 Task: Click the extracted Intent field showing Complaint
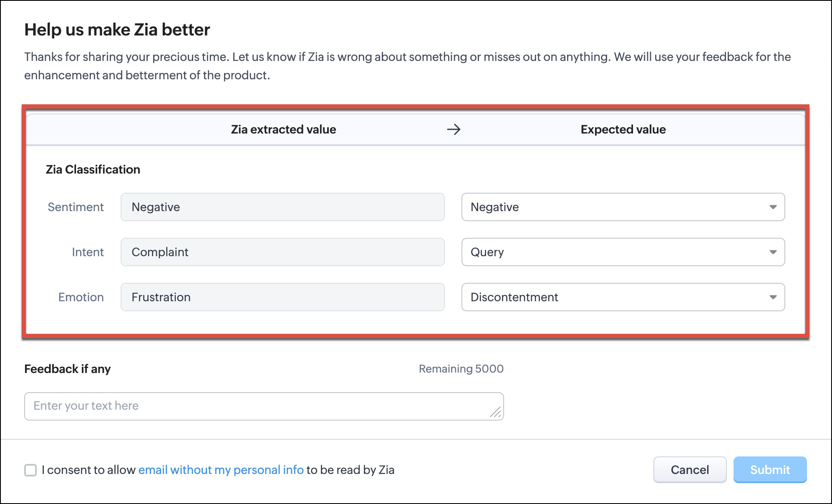282,252
